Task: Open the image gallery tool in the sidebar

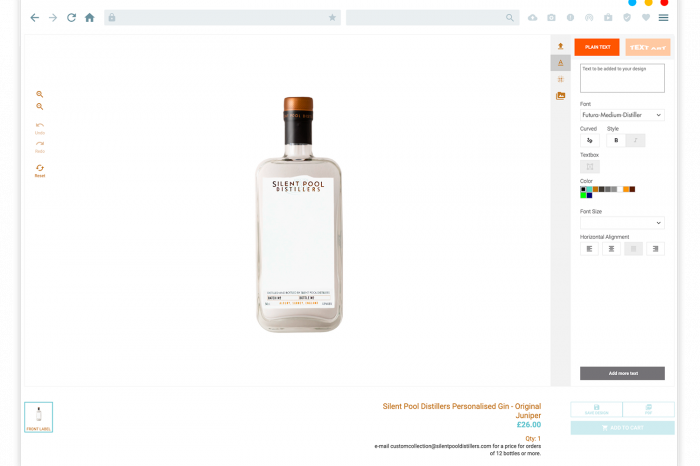Action: point(560,96)
